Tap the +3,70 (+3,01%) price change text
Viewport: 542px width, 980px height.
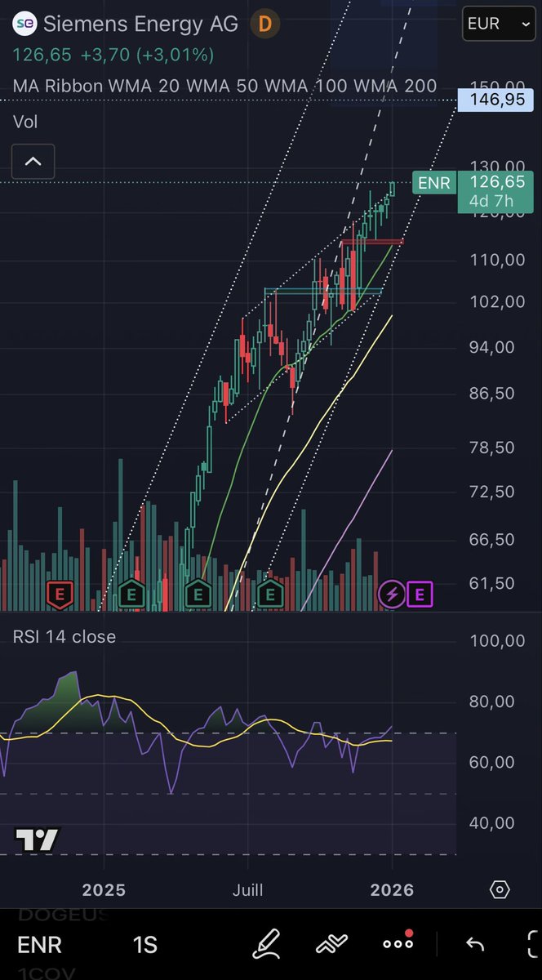pyautogui.click(x=147, y=56)
